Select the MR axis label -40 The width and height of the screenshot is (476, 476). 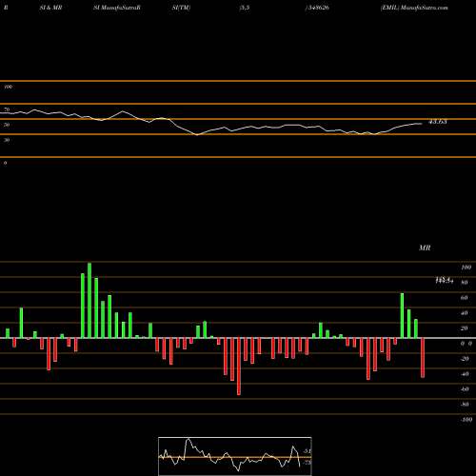coord(465,374)
